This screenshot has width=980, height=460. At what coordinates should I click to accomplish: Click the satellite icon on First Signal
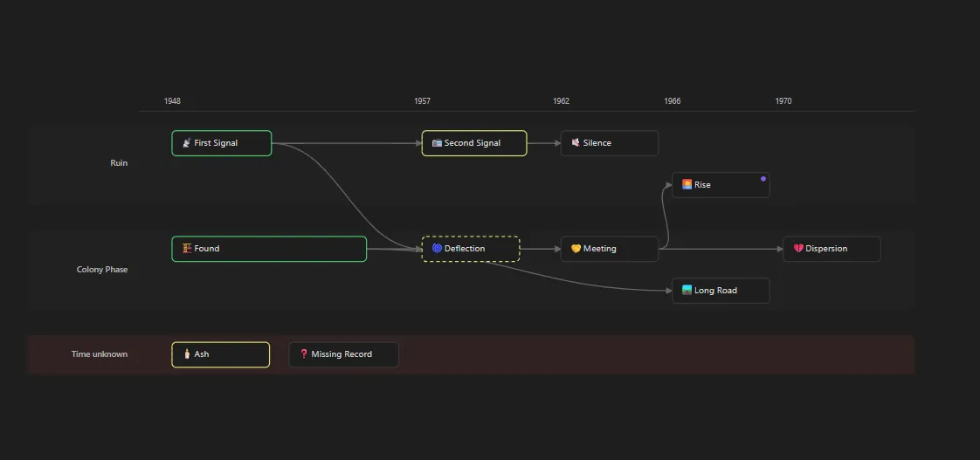coord(186,143)
